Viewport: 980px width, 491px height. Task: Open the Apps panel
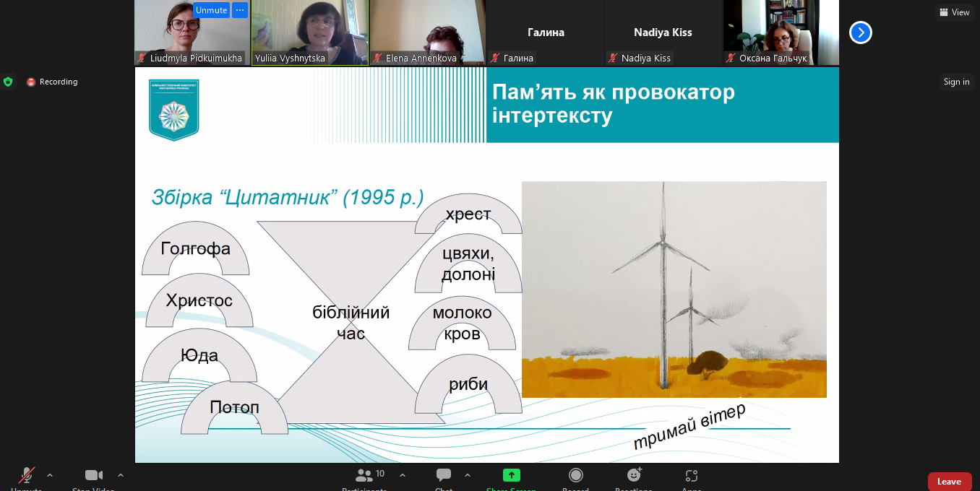pyautogui.click(x=692, y=476)
